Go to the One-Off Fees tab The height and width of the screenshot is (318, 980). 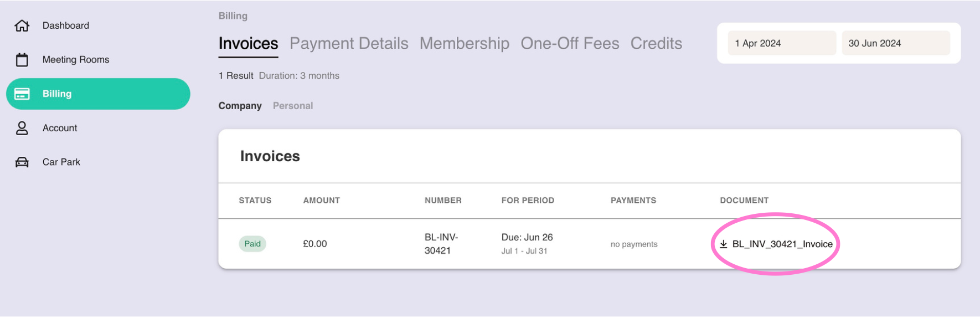coord(570,43)
